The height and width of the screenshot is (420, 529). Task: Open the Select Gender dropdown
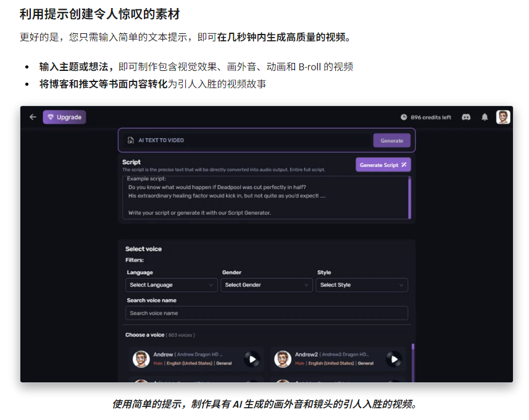tap(267, 285)
